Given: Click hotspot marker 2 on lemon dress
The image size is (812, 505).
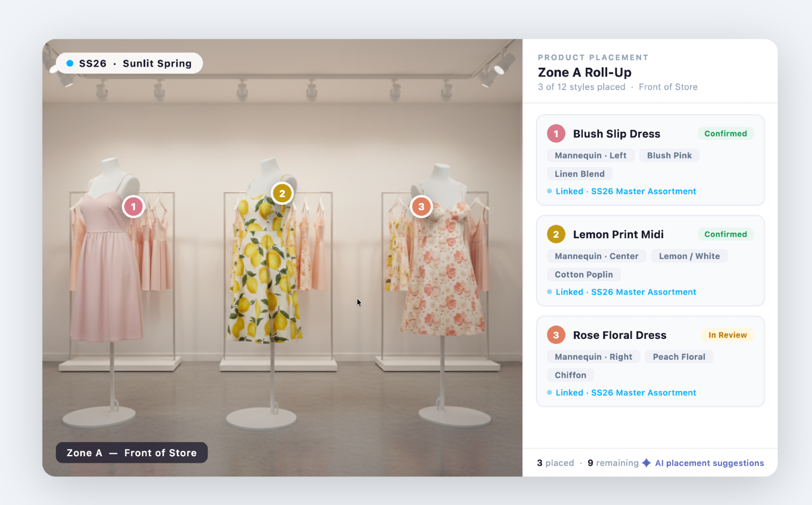Looking at the screenshot, I should pyautogui.click(x=282, y=194).
